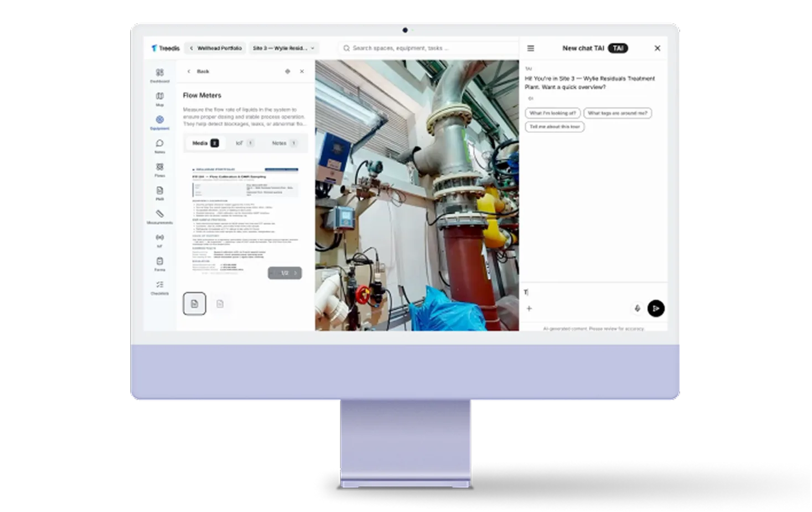Click the 3D tour view of pipes
Viewport: 812px width, 512px height.
(x=417, y=195)
